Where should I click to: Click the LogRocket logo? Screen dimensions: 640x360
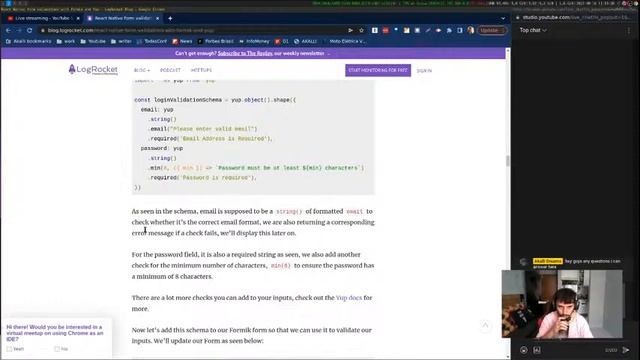[x=93, y=70]
